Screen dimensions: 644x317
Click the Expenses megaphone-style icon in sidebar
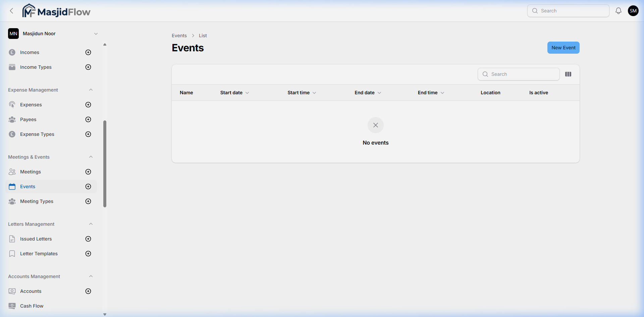tap(12, 105)
